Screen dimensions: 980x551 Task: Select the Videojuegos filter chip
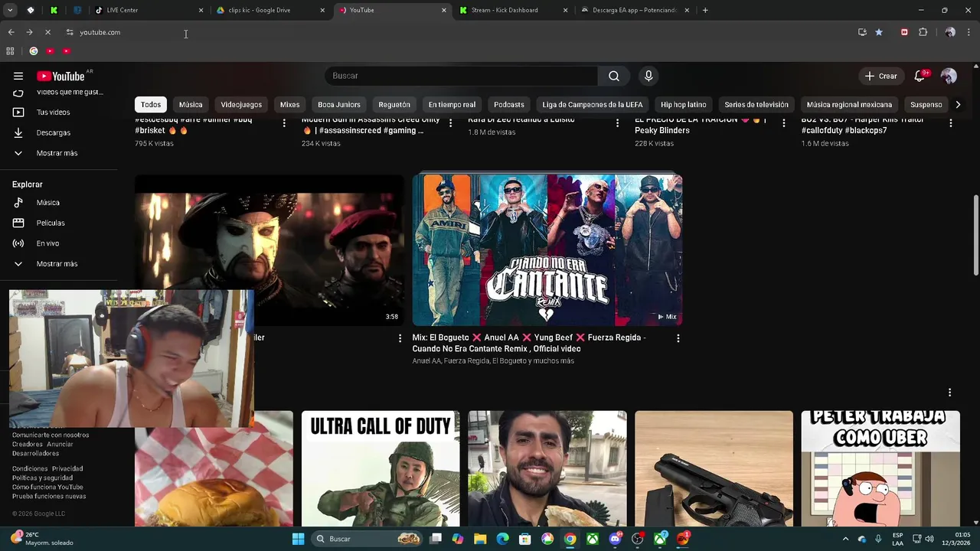[241, 104]
